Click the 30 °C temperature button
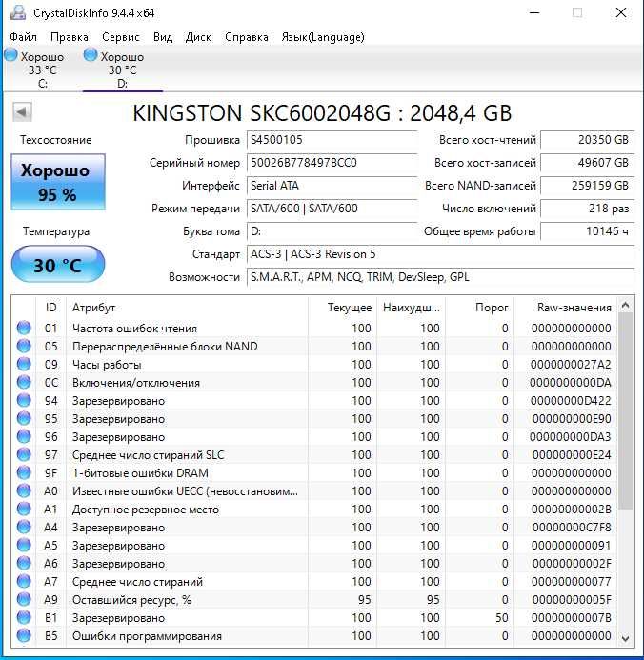 (x=58, y=265)
